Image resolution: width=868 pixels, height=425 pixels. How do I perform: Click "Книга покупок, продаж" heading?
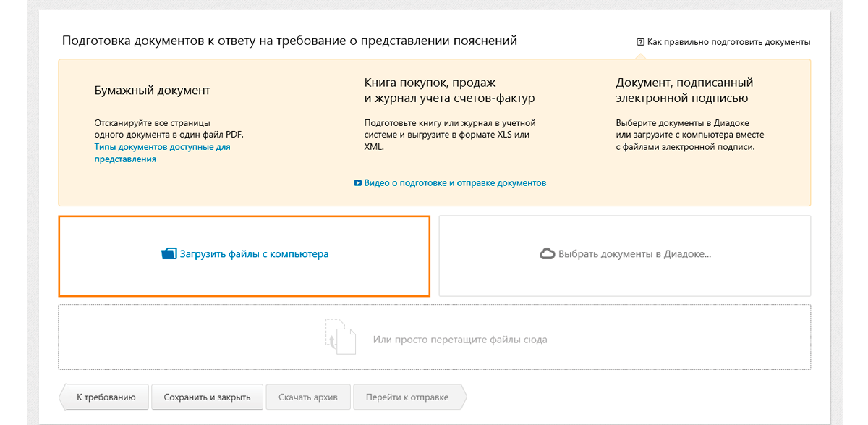pyautogui.click(x=430, y=83)
